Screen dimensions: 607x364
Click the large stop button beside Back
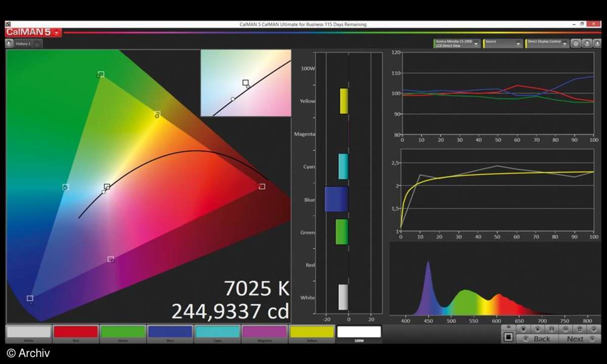click(508, 337)
